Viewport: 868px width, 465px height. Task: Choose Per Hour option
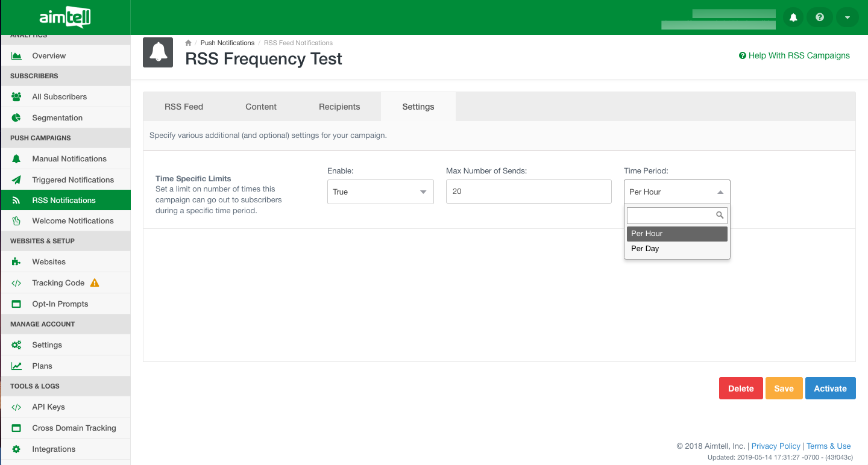tap(677, 234)
